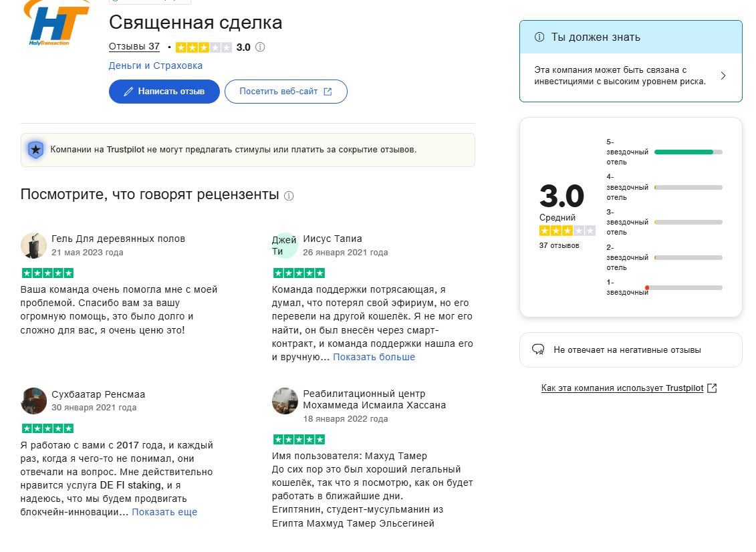Open 'Как эта компания использует Trustpilot'

(x=622, y=388)
